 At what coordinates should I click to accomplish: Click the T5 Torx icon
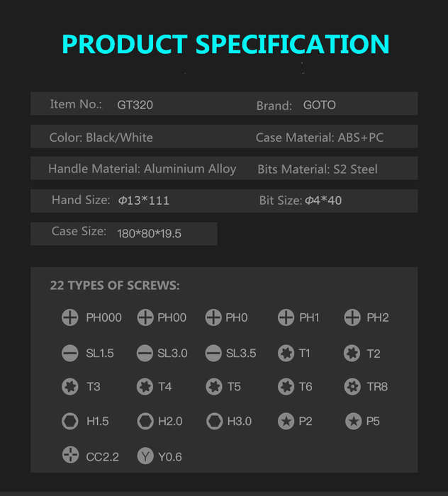214,387
